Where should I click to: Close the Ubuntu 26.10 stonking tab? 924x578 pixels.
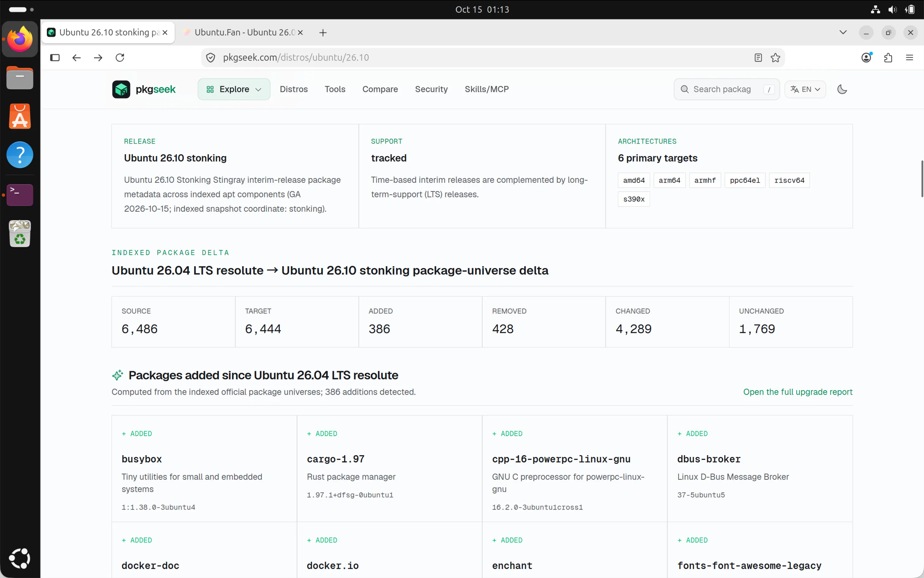[165, 33]
